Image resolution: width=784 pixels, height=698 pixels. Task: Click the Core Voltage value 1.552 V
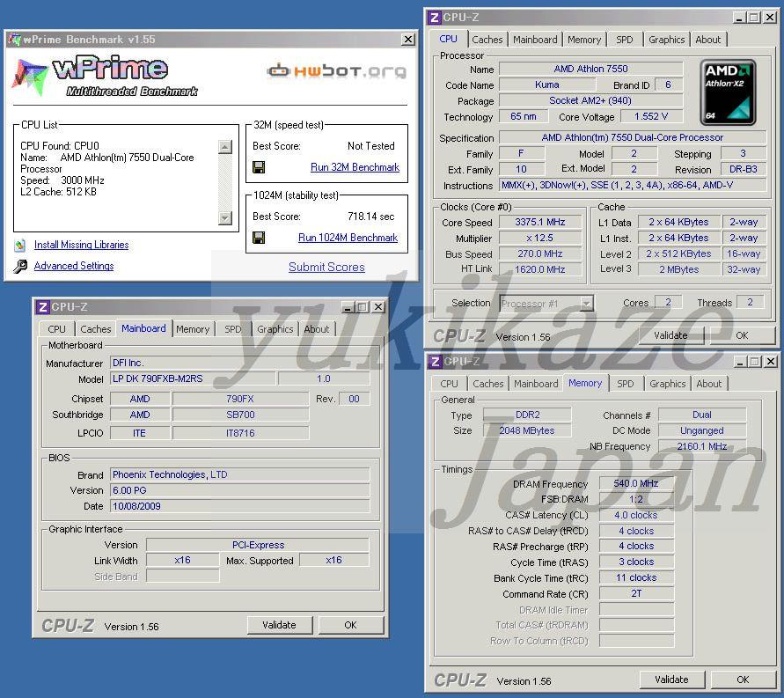(651, 116)
